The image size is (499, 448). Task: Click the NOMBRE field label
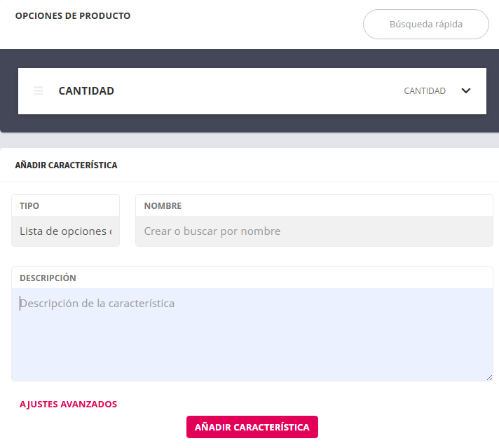click(163, 206)
